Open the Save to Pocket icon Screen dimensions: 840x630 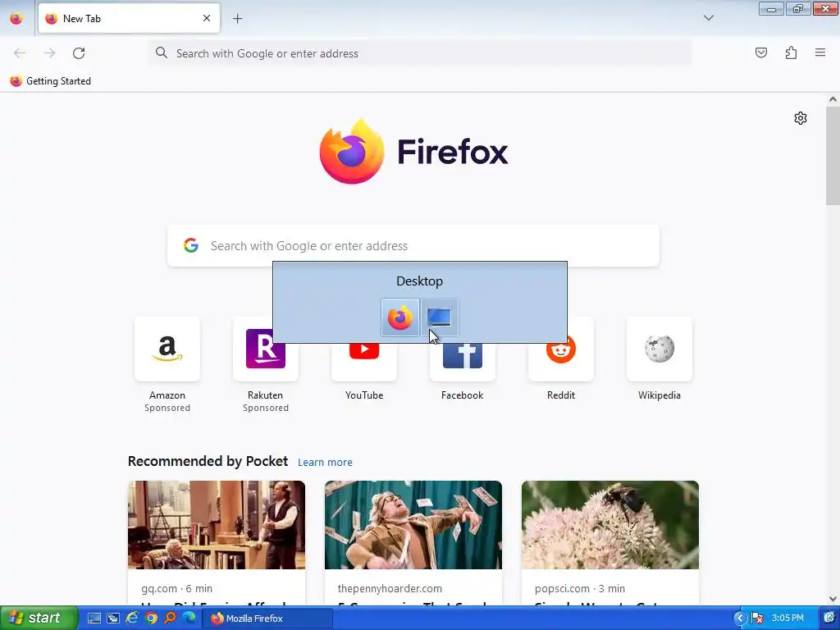pos(760,52)
